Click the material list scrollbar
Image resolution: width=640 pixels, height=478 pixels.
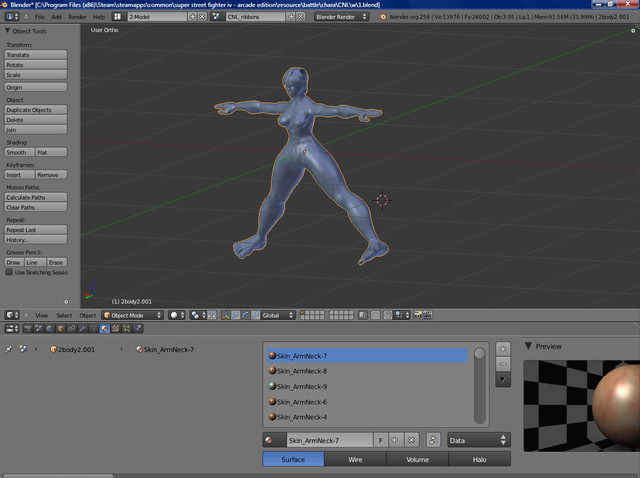(480, 385)
